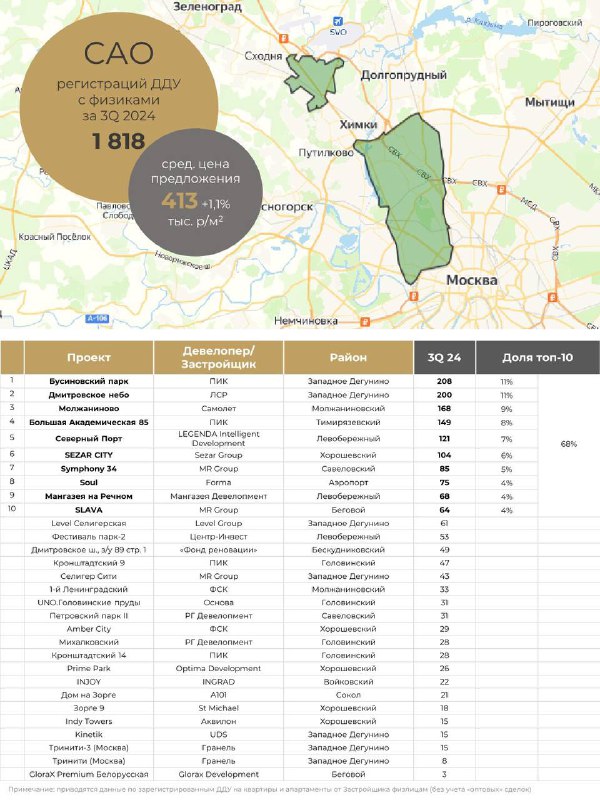Click the 'Тринити-3 (Москва)' project cell
The image size is (600, 800).
click(x=89, y=748)
